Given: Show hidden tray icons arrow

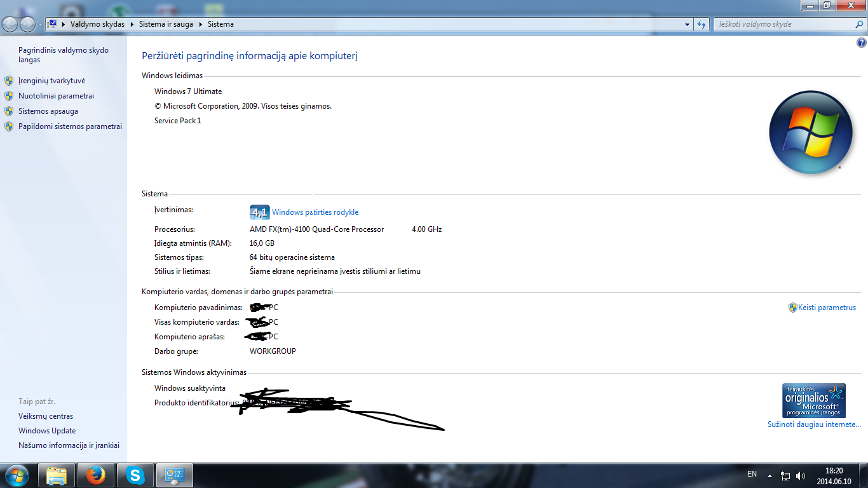Looking at the screenshot, I should coord(770,475).
